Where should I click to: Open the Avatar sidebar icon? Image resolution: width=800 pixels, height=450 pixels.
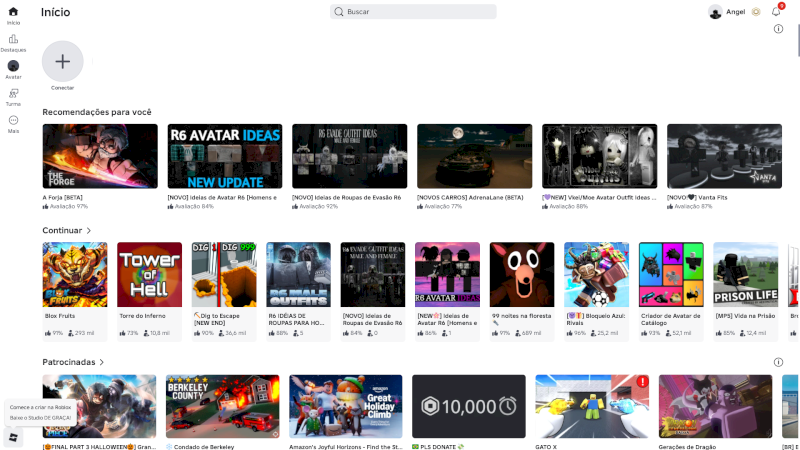pos(13,66)
